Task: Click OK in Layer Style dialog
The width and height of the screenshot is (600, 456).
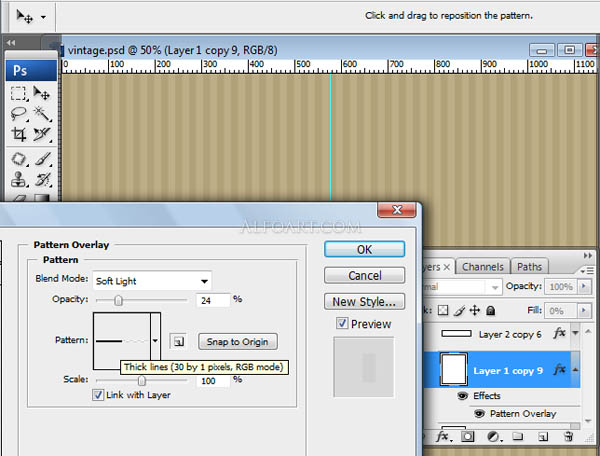Action: pyautogui.click(x=364, y=249)
